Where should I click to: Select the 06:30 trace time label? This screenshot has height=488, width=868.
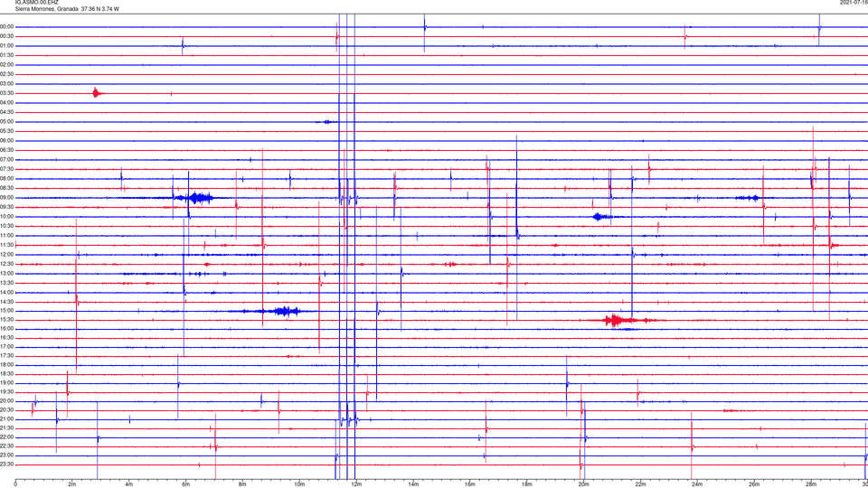pos(7,150)
